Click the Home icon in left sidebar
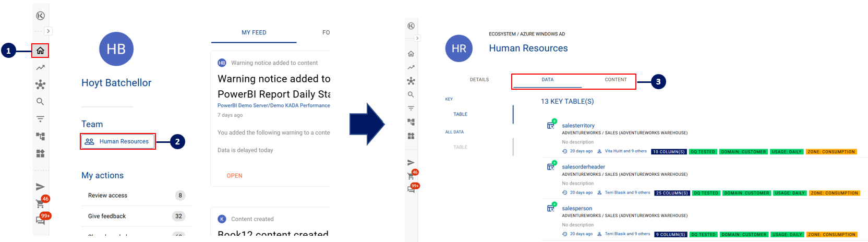This screenshot has width=868, height=242. click(x=40, y=51)
